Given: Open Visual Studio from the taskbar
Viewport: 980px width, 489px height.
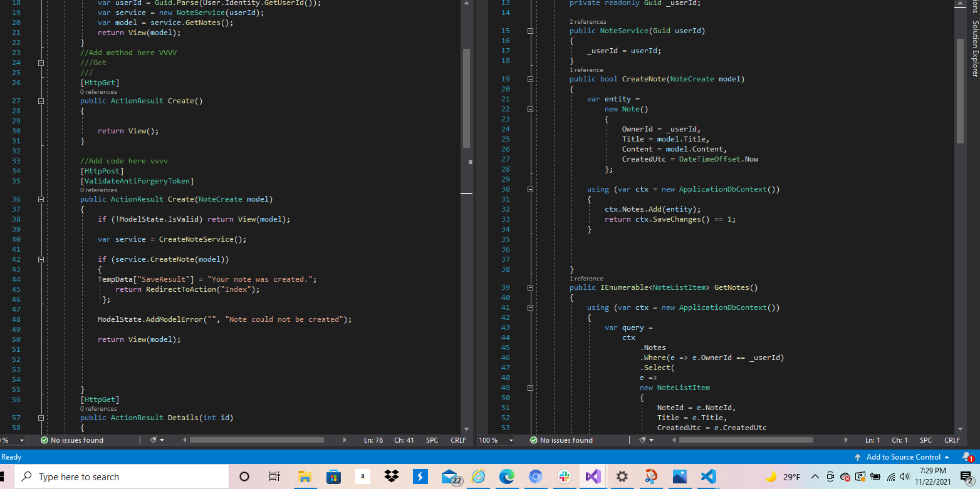Looking at the screenshot, I should click(x=593, y=476).
